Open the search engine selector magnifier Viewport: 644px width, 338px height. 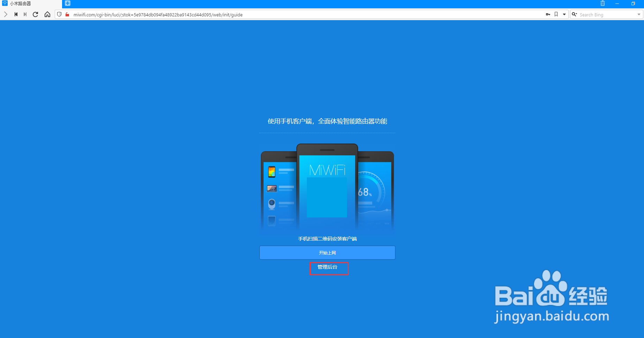click(575, 14)
